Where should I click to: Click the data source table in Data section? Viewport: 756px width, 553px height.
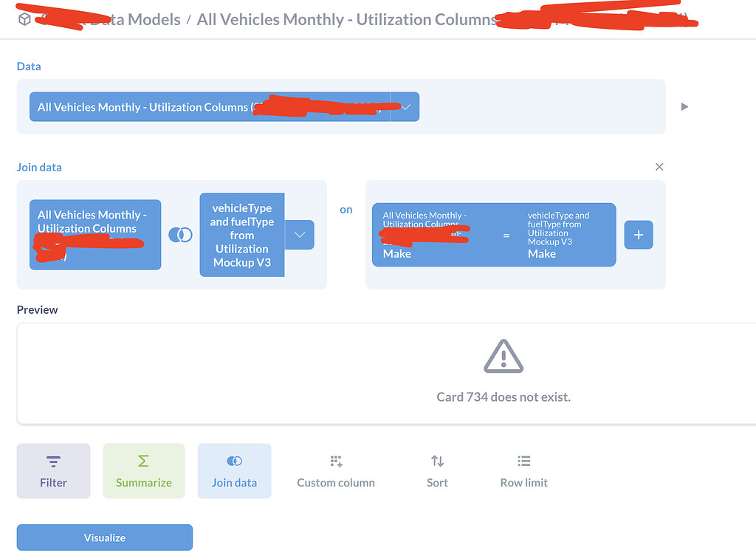coord(209,107)
